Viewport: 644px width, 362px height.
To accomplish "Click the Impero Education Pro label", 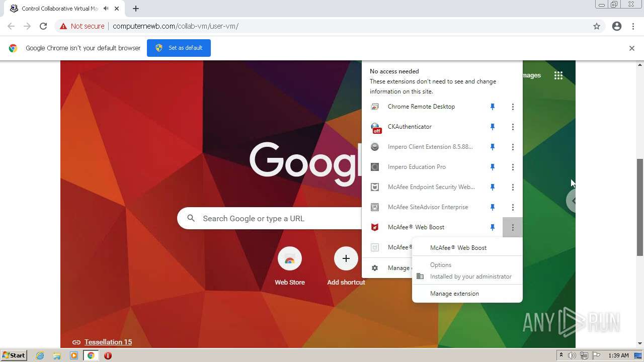I will click(417, 167).
